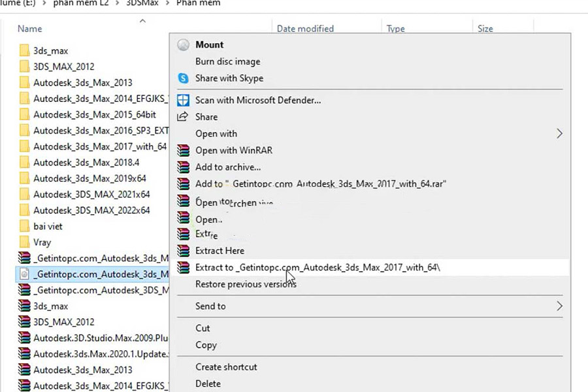588x392 pixels.
Task: Sort by the Size column header
Action: tap(485, 29)
